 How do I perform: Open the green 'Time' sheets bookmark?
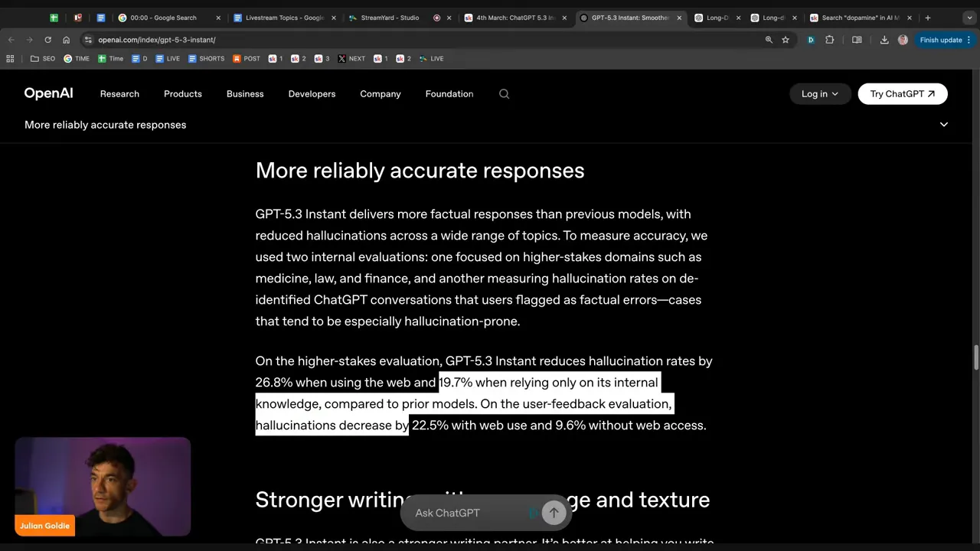click(110, 58)
